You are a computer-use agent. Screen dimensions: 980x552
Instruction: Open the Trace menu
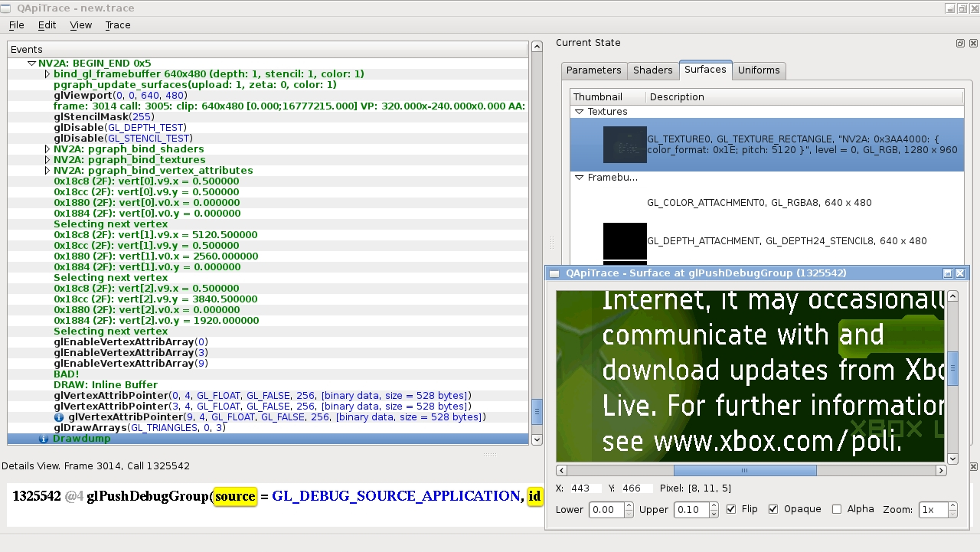[118, 25]
